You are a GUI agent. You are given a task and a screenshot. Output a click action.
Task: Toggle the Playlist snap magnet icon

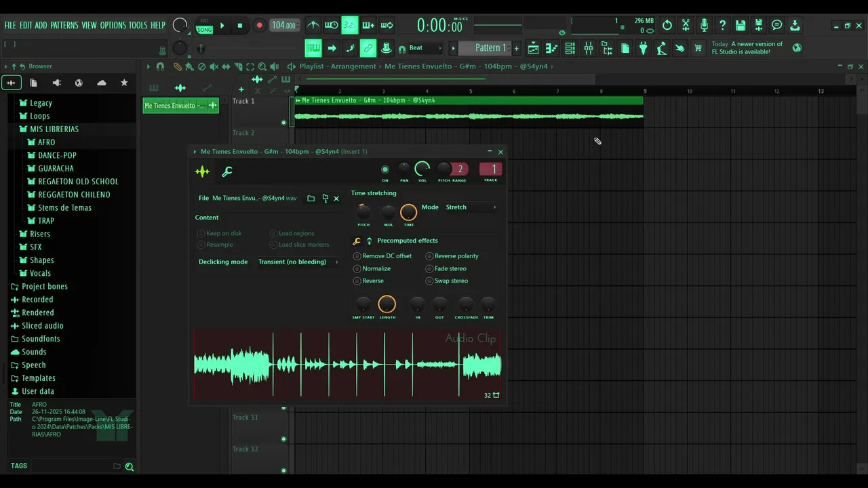[x=160, y=66]
